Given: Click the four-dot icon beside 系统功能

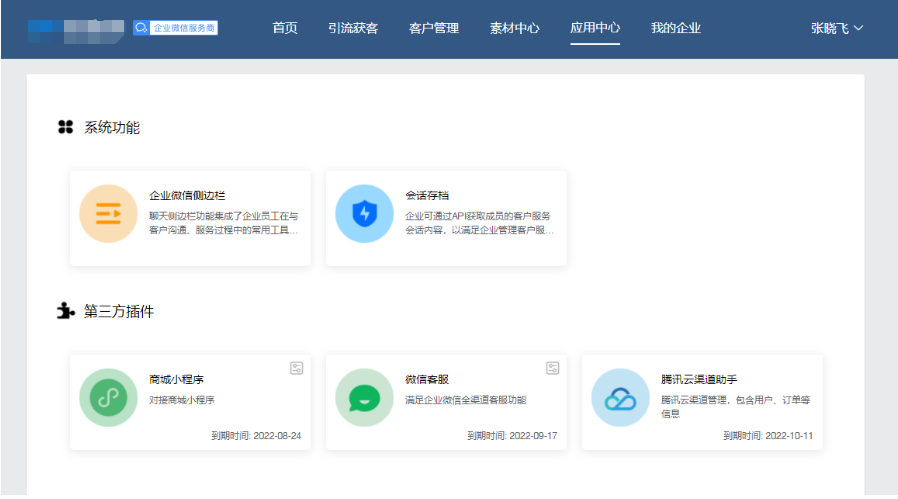Looking at the screenshot, I should point(66,127).
